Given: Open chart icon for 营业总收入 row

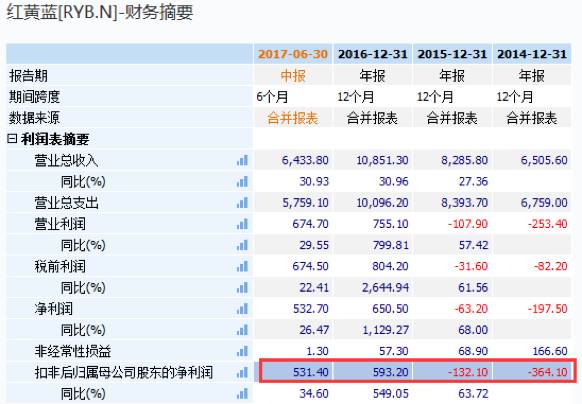Looking at the screenshot, I should pyautogui.click(x=242, y=160).
